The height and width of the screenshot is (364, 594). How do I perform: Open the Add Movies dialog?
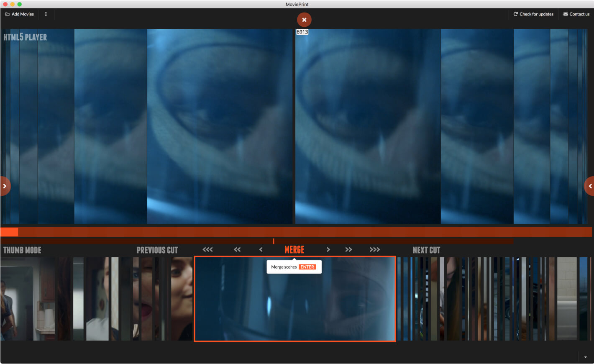click(x=20, y=14)
